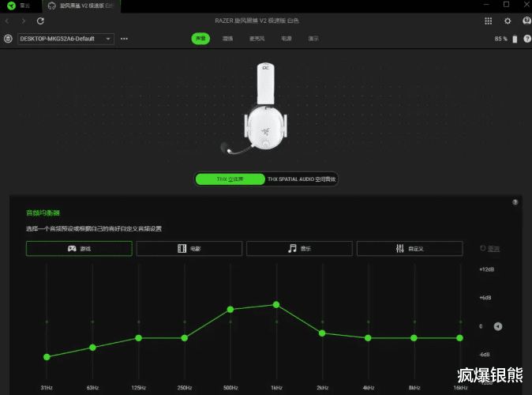532x395 pixels.
Task: Click the 125Hz equalizer band handle
Action: coord(138,338)
